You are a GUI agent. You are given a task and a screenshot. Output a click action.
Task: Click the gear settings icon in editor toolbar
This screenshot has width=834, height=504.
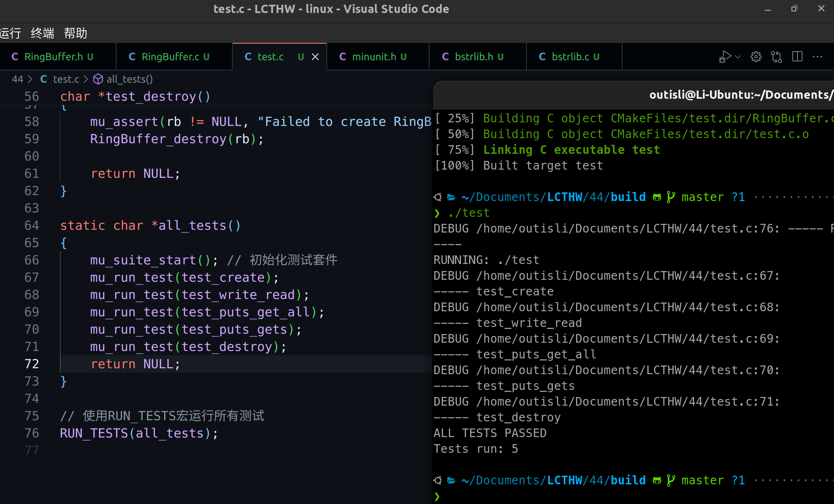[x=756, y=57]
